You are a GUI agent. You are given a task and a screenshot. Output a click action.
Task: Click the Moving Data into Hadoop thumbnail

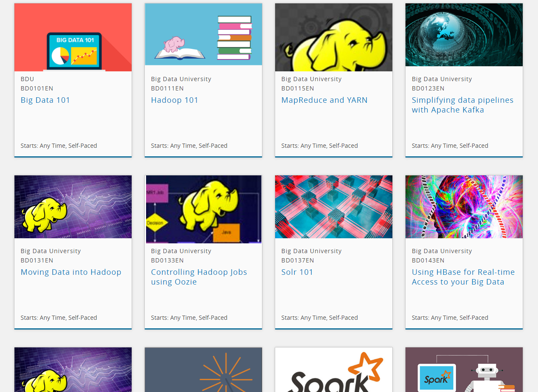[x=73, y=207]
